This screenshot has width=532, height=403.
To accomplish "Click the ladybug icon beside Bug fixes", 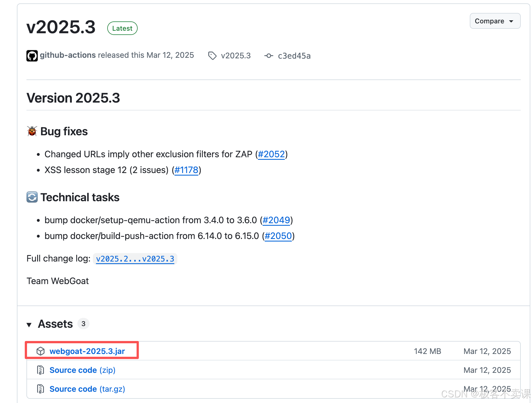I will click(x=32, y=131).
